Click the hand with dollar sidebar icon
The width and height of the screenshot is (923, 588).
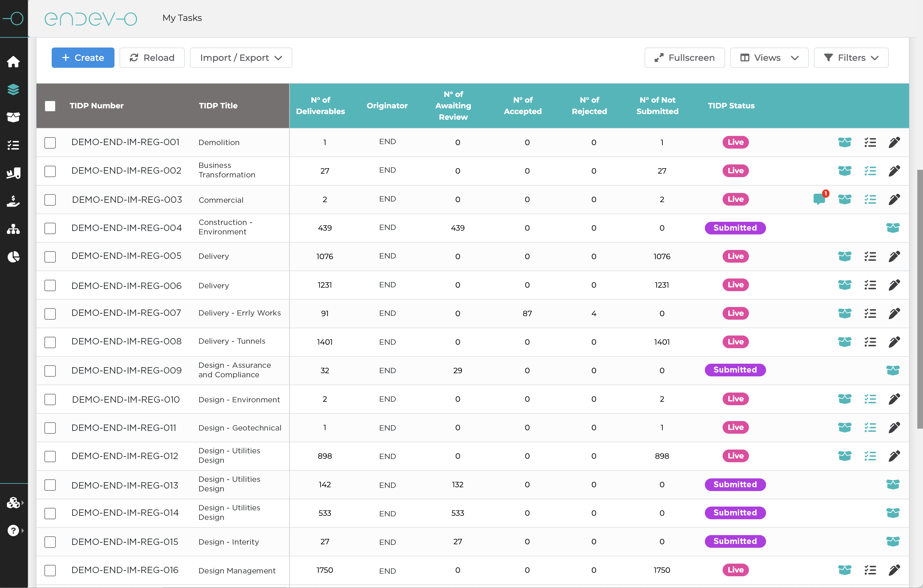13,201
